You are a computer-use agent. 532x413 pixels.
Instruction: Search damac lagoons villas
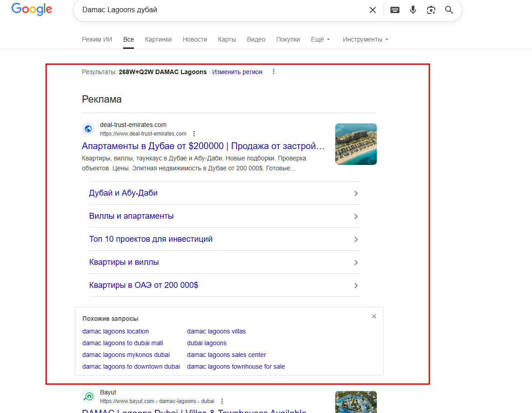[x=216, y=331]
